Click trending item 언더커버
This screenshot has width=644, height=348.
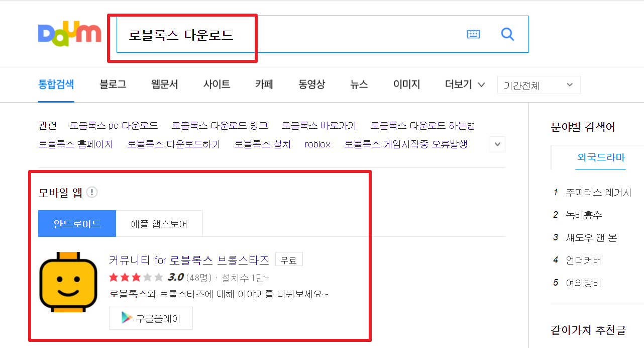point(583,260)
